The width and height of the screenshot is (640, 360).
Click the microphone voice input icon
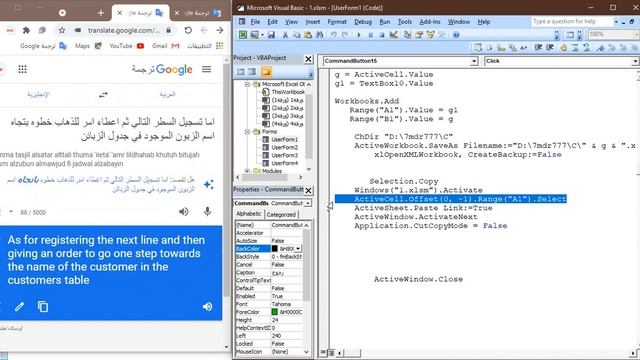[207, 211]
